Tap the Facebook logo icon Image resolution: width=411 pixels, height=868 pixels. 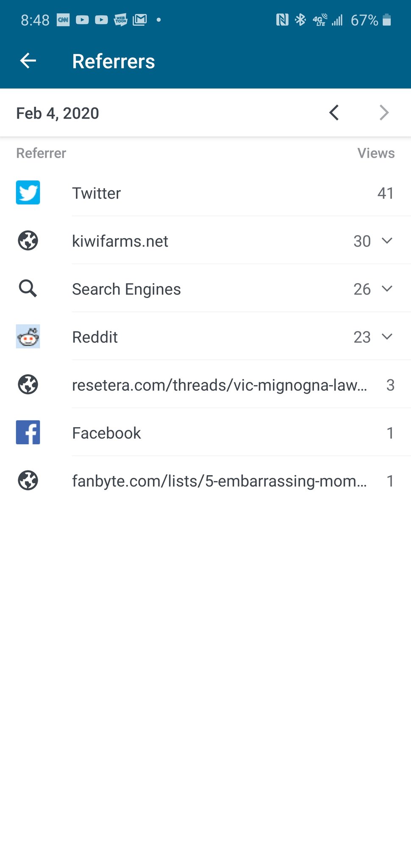coord(28,432)
